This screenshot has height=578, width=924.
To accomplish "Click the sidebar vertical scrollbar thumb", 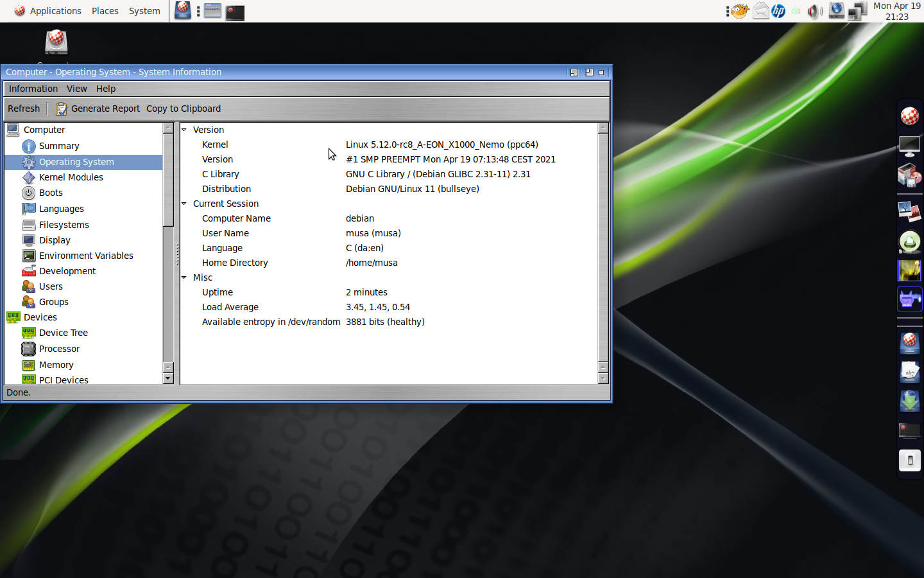I will (168, 180).
